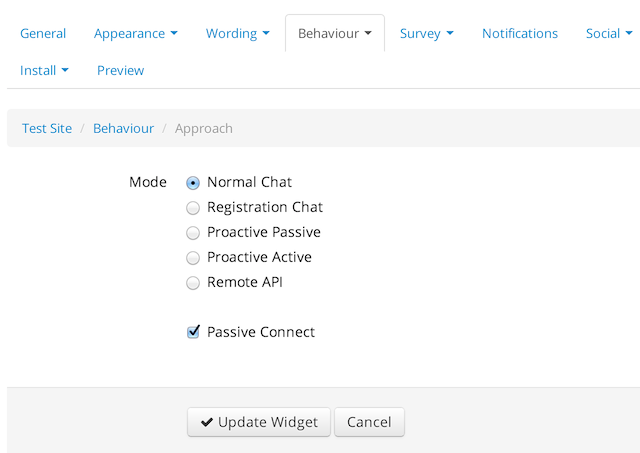Expand the Social dropdown menu
This screenshot has width=640, height=453.
click(x=609, y=33)
